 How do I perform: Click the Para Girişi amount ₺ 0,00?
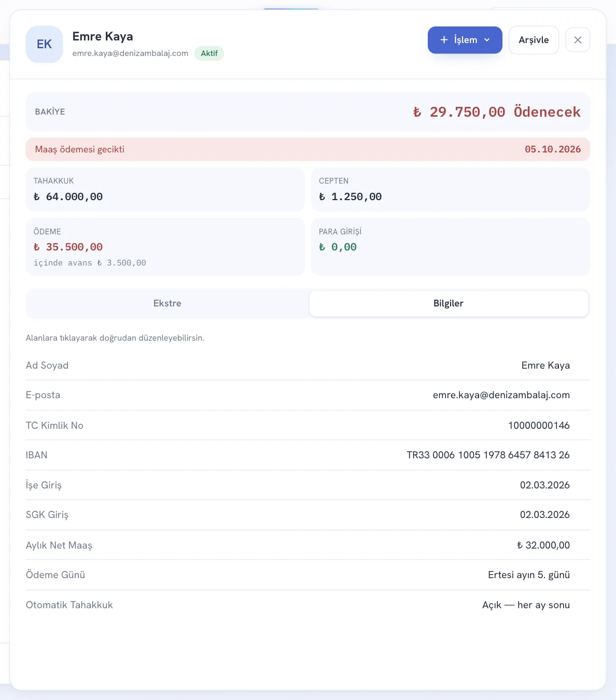[x=338, y=247]
